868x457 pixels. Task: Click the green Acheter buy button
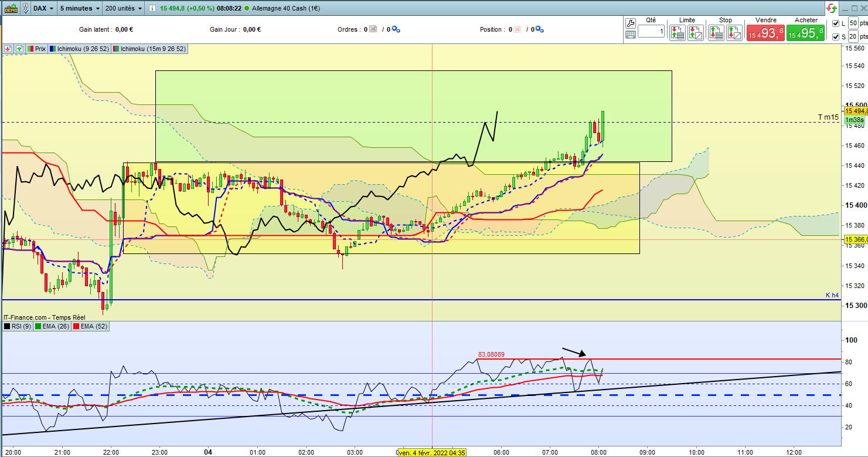[x=805, y=33]
